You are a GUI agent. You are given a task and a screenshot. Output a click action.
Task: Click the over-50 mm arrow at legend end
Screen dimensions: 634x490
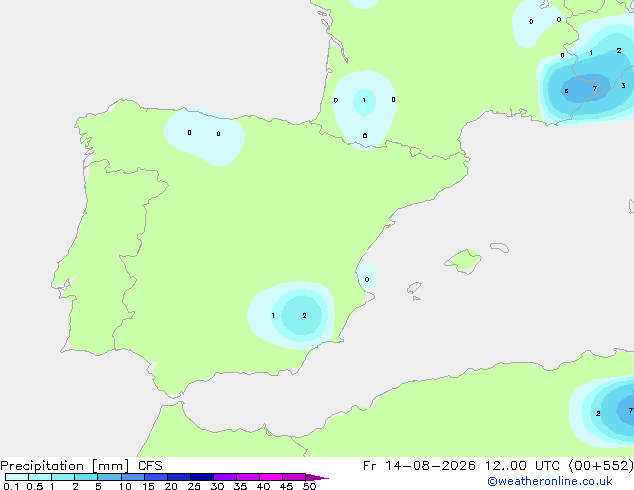317,477
